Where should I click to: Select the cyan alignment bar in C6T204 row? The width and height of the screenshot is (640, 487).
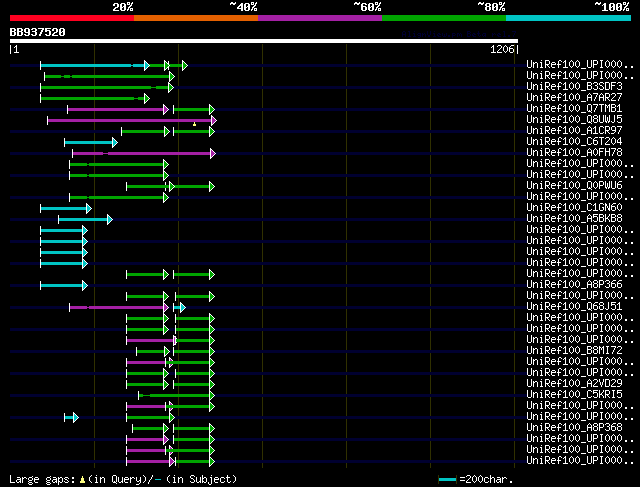pyautogui.click(x=91, y=142)
